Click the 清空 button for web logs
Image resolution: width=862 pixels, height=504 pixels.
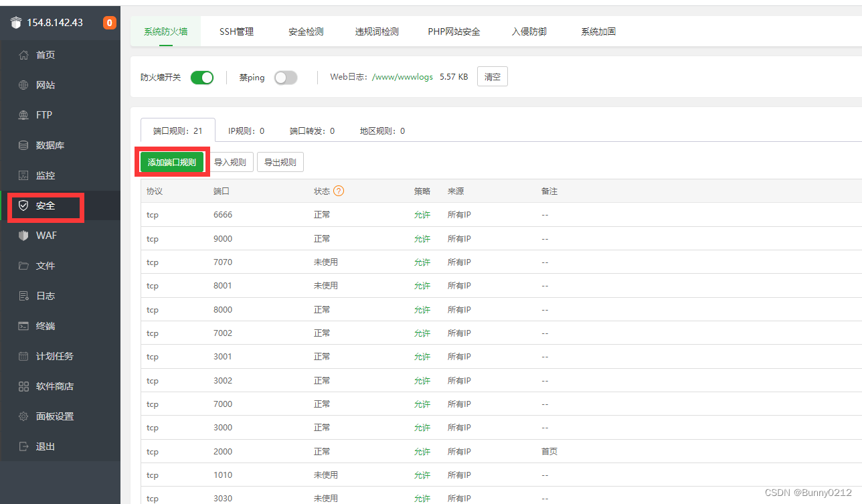pyautogui.click(x=493, y=77)
